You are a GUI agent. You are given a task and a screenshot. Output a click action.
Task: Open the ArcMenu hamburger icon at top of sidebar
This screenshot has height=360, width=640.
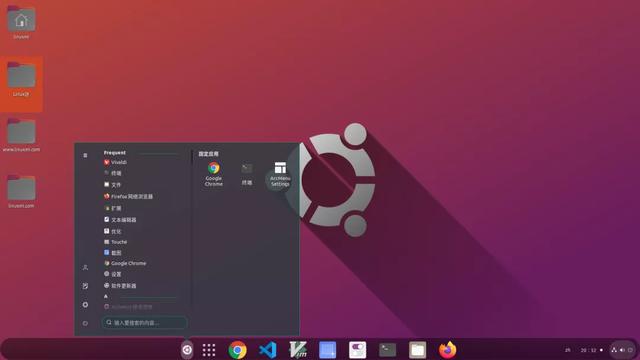85,155
